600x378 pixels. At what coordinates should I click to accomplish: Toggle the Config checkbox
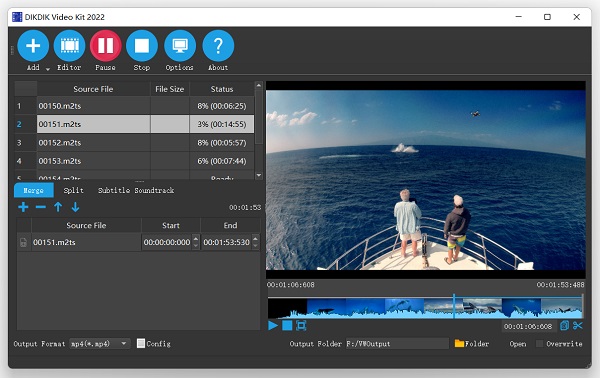point(141,344)
